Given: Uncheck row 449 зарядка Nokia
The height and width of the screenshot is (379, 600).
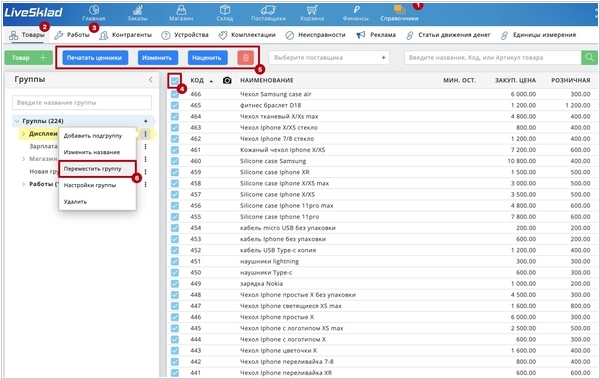Looking at the screenshot, I should 175,284.
